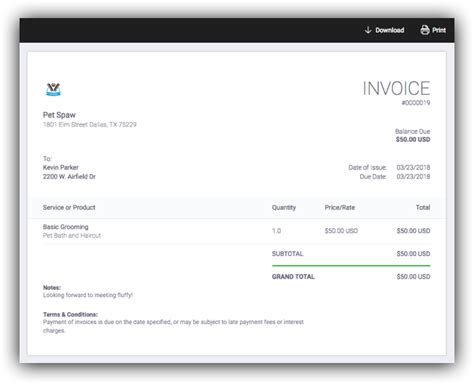474x384 pixels.
Task: Click the Print label in top bar
Action: [x=439, y=30]
